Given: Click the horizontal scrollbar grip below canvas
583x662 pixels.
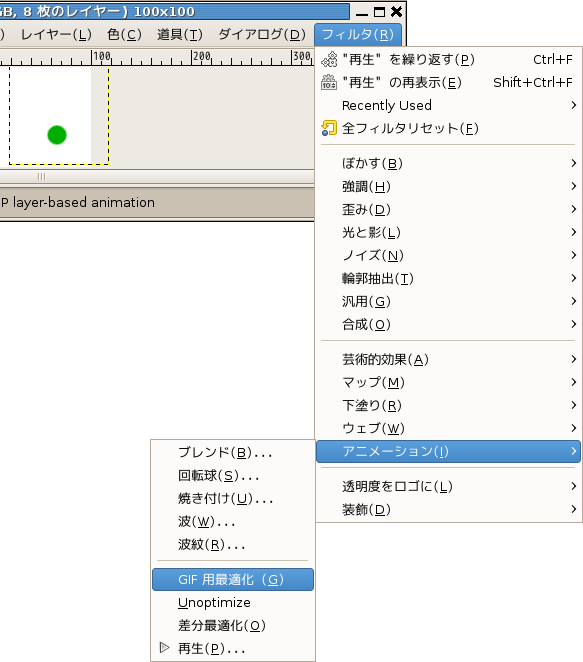Looking at the screenshot, I should (x=41, y=176).
